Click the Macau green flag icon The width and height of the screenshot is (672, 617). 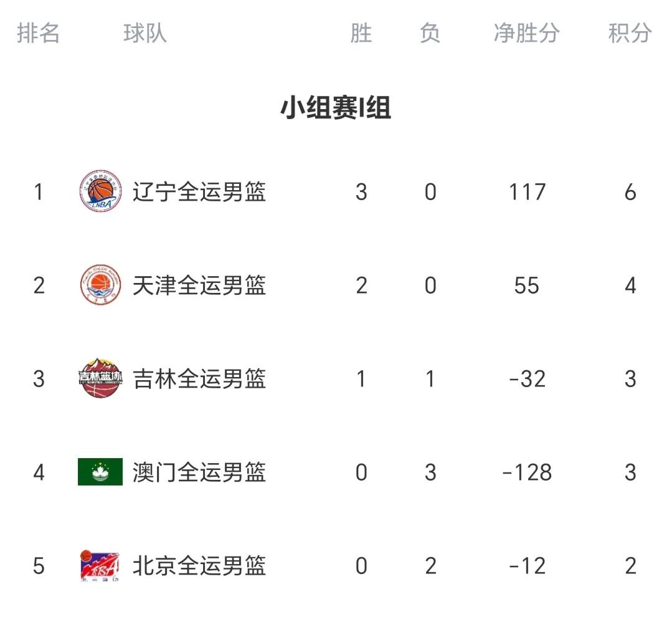100,472
